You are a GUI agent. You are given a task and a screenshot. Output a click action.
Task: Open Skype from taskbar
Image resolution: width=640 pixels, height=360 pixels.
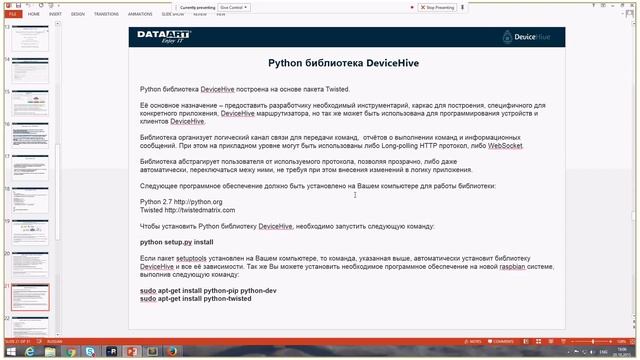pos(91,351)
